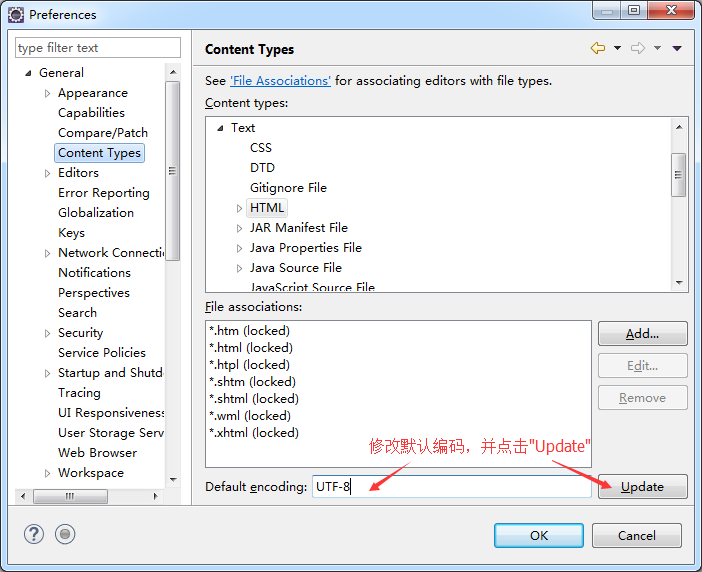Dismiss dialog with Cancel button
Image resolution: width=702 pixels, height=572 pixels.
click(637, 535)
